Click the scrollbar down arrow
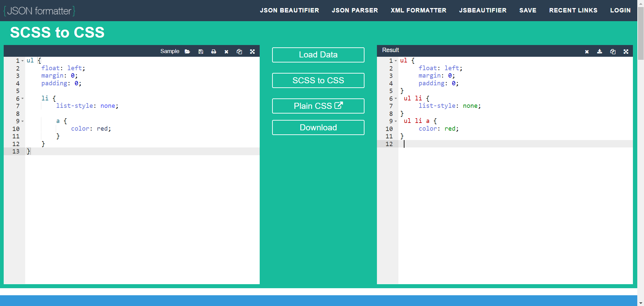The height and width of the screenshot is (306, 644). click(x=641, y=303)
